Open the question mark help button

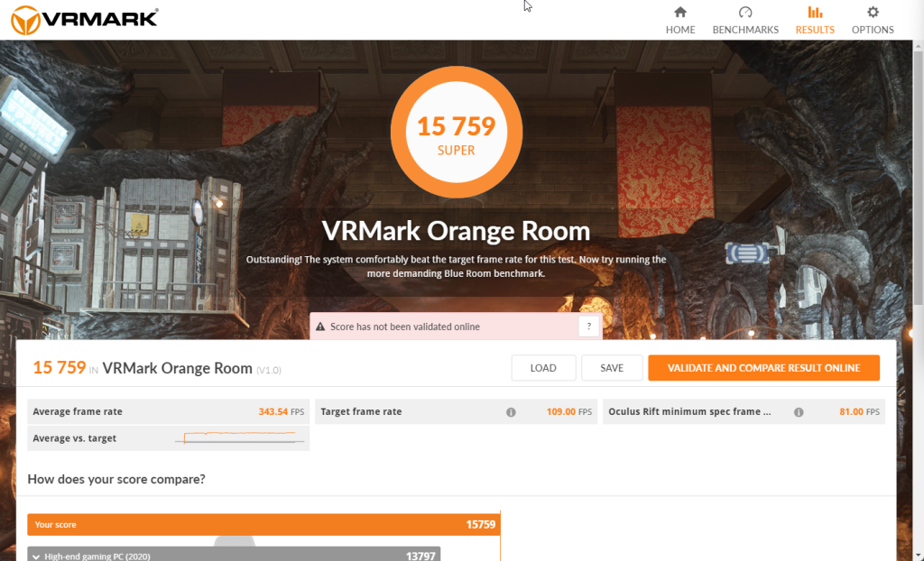click(588, 326)
